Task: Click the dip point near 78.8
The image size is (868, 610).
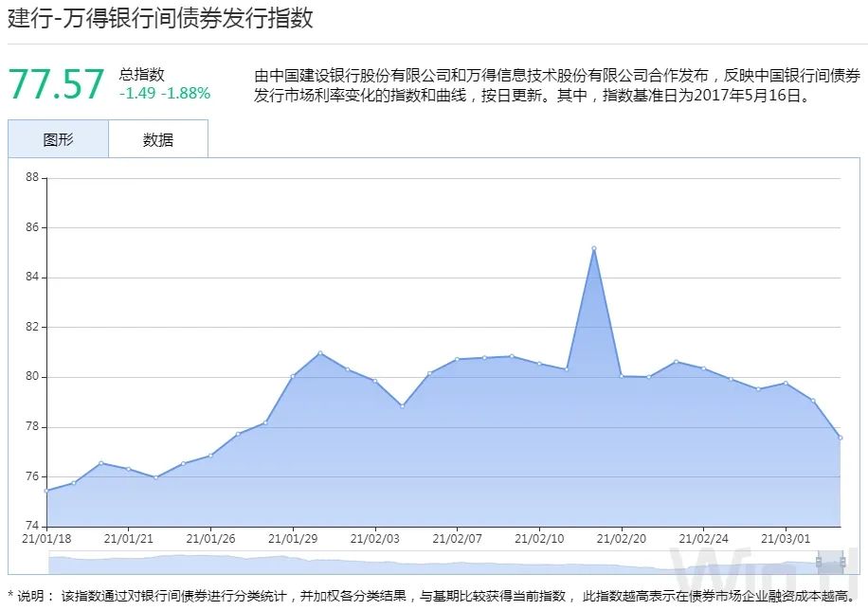Action: tap(403, 406)
